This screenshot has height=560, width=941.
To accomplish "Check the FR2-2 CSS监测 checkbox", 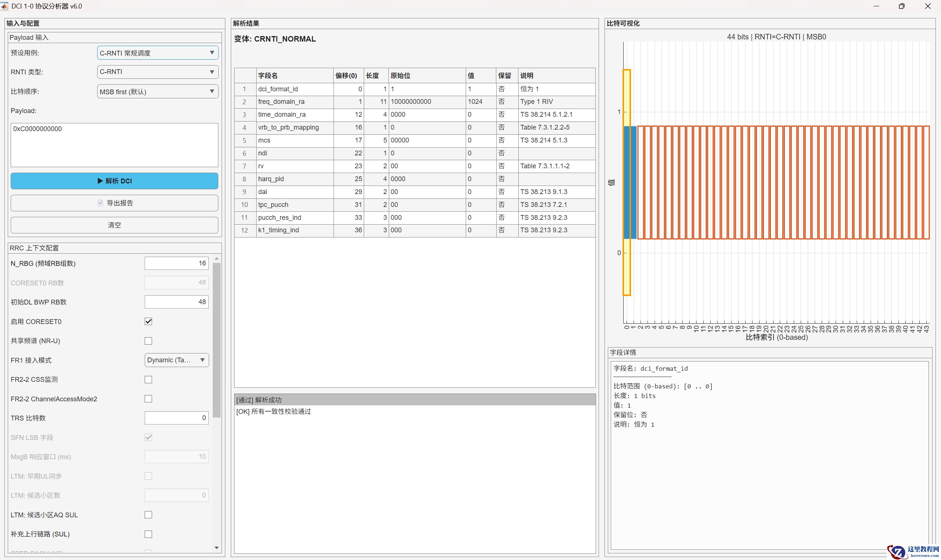I will click(148, 380).
